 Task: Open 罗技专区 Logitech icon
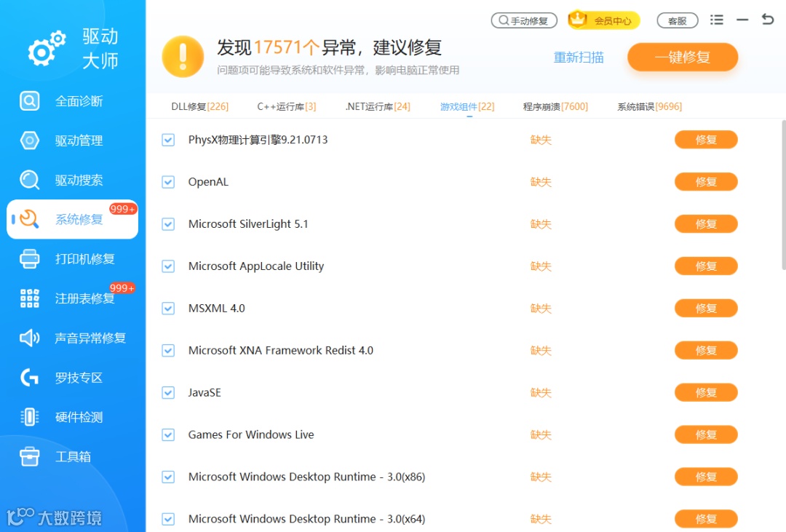30,378
